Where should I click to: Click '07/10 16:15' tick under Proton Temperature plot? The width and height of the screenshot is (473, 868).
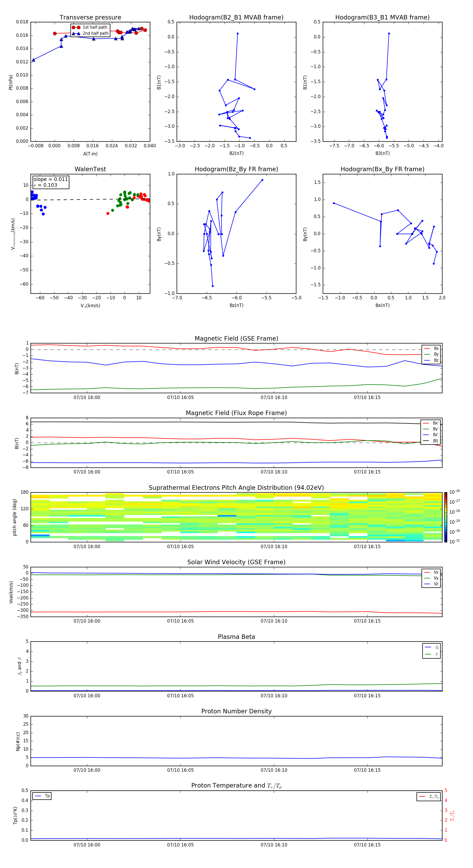[x=367, y=845]
